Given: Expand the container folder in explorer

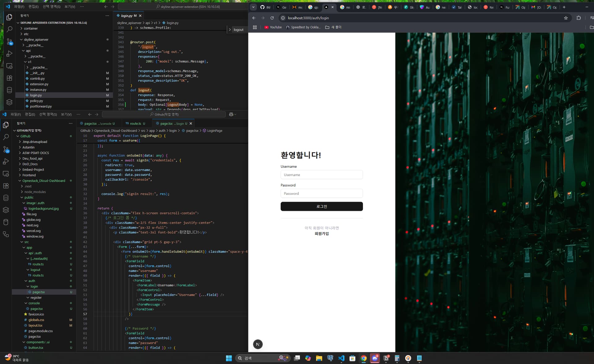Looking at the screenshot, I should (x=31, y=28).
